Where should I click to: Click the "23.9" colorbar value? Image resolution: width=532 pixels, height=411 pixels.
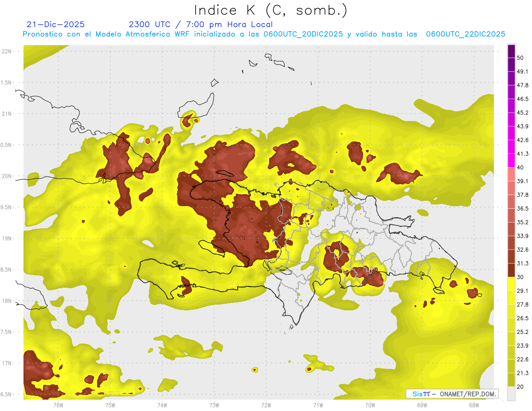(523, 346)
